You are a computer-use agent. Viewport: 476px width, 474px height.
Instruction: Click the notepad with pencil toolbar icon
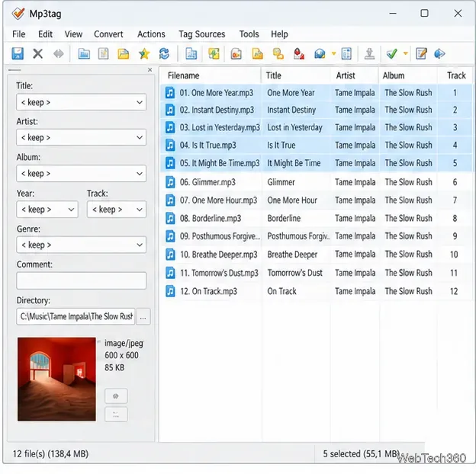[x=421, y=53]
